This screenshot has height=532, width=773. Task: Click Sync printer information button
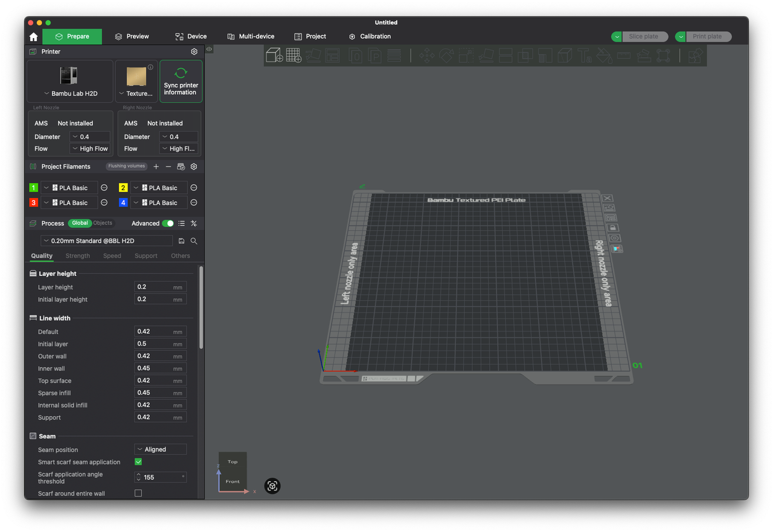pos(181,82)
